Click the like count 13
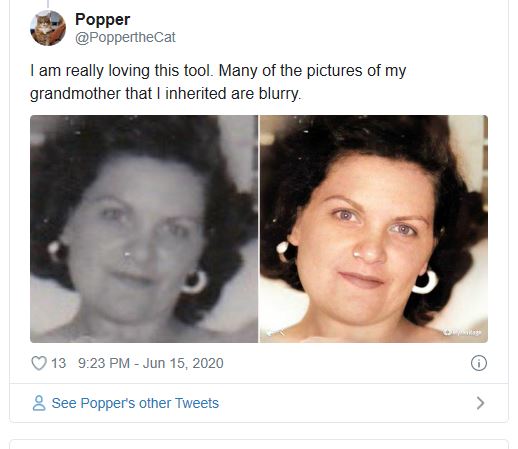 click(58, 363)
